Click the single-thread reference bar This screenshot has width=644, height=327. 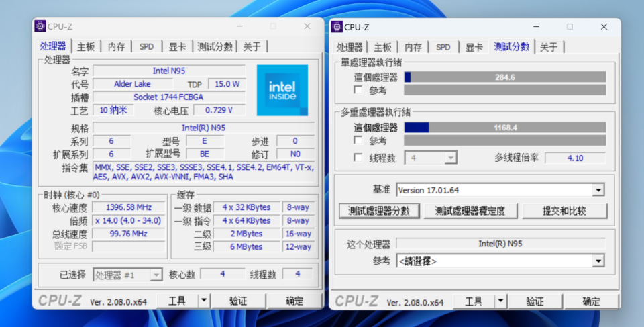point(505,90)
